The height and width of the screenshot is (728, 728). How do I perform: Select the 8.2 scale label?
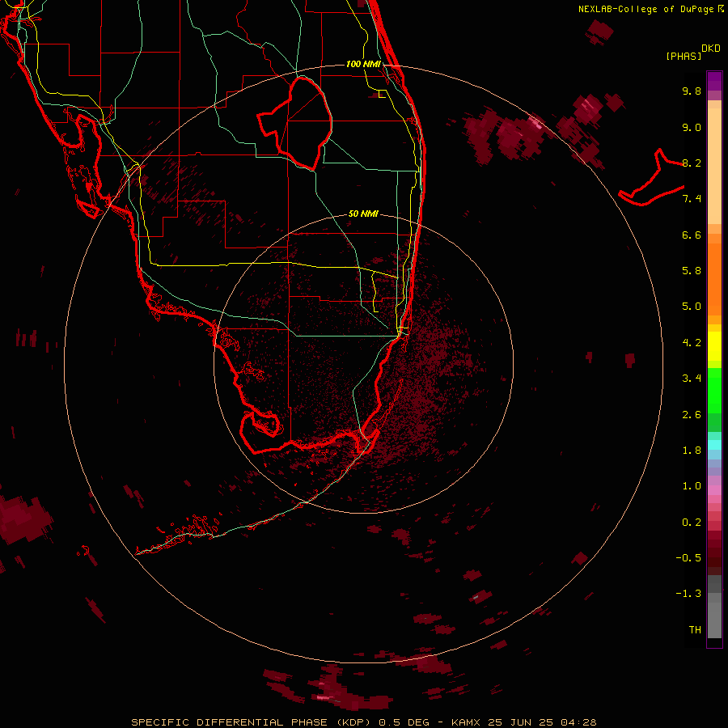[x=692, y=163]
